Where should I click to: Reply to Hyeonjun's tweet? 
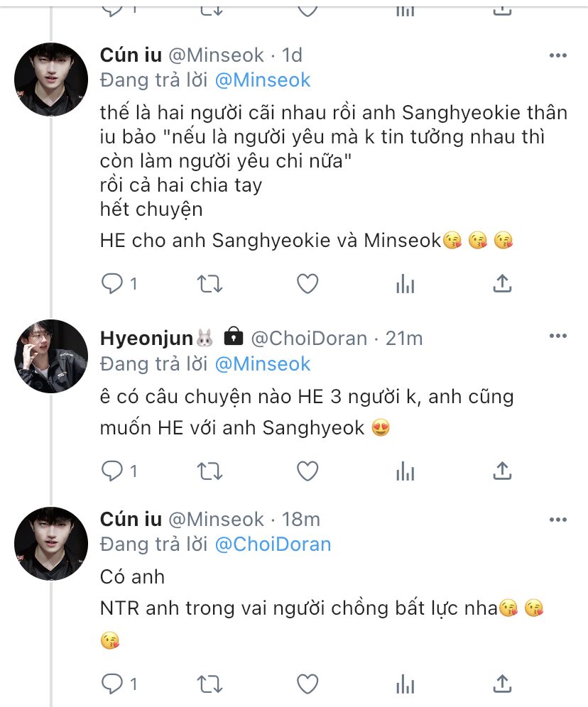[111, 471]
